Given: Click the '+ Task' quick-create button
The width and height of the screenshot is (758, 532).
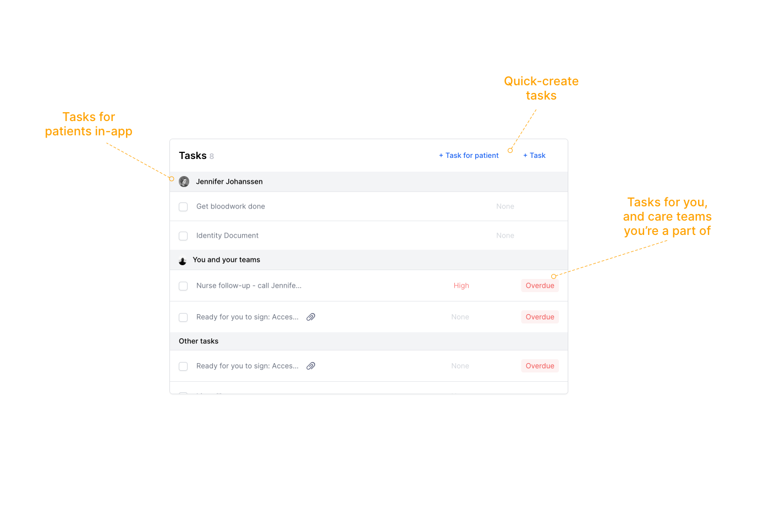Looking at the screenshot, I should [534, 156].
